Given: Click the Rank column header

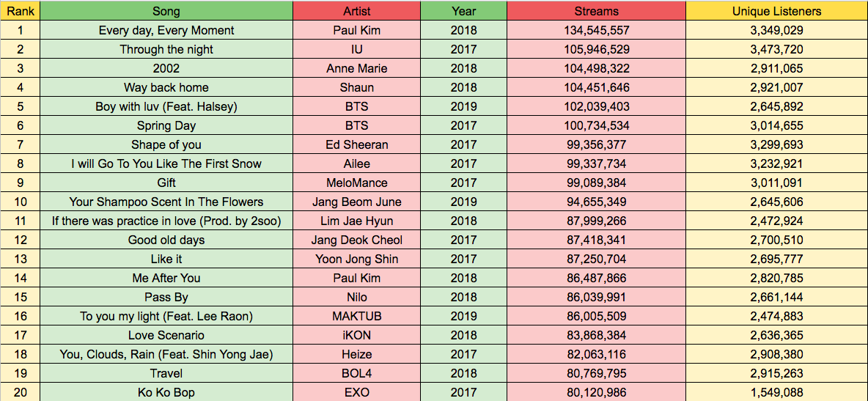Looking at the screenshot, I should [x=21, y=11].
